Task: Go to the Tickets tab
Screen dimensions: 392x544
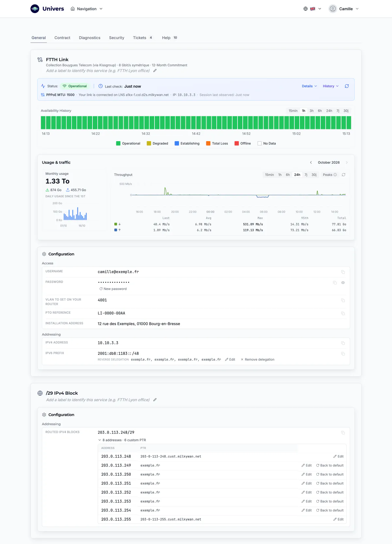Action: (x=143, y=38)
